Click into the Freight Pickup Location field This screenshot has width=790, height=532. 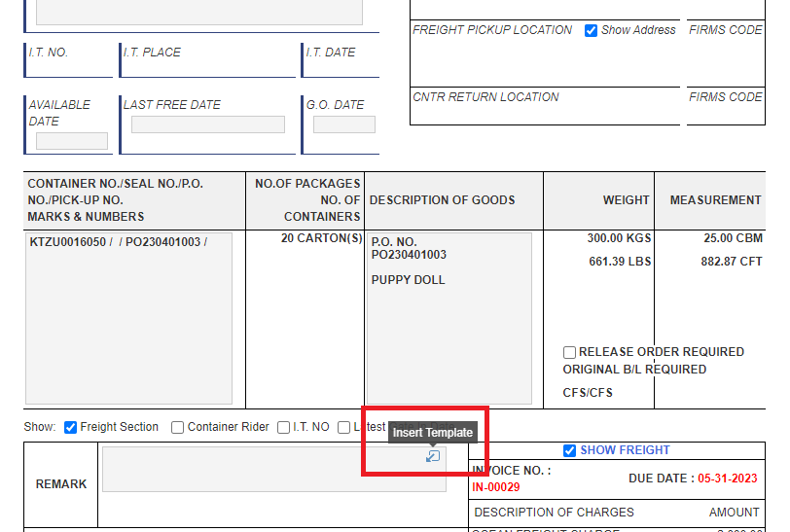tap(545, 63)
